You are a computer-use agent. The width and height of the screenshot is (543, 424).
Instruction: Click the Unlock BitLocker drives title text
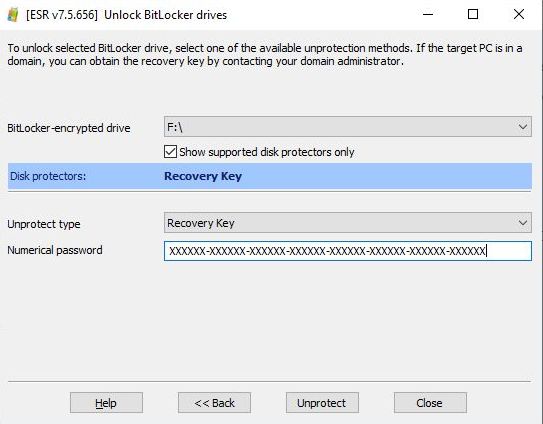click(166, 15)
